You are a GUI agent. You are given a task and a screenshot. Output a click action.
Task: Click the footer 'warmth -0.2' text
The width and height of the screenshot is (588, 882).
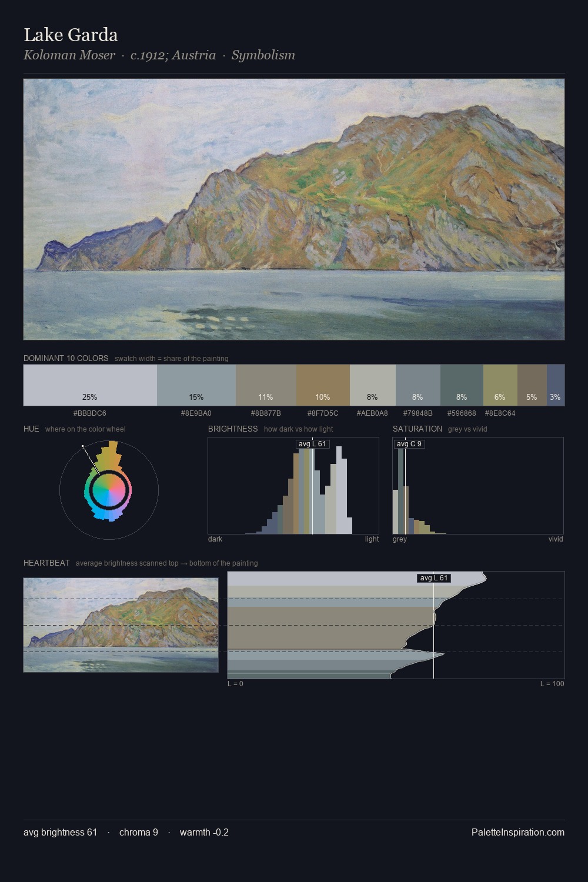click(204, 832)
